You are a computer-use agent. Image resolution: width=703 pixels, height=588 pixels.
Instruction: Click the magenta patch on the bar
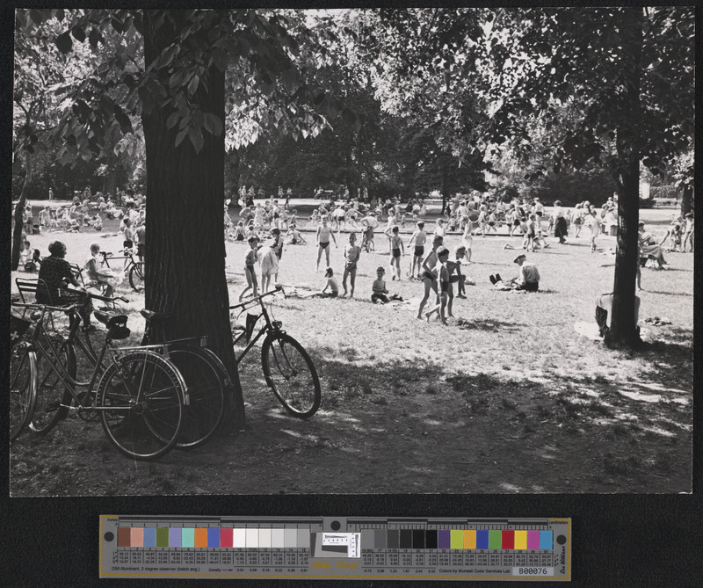533,537
